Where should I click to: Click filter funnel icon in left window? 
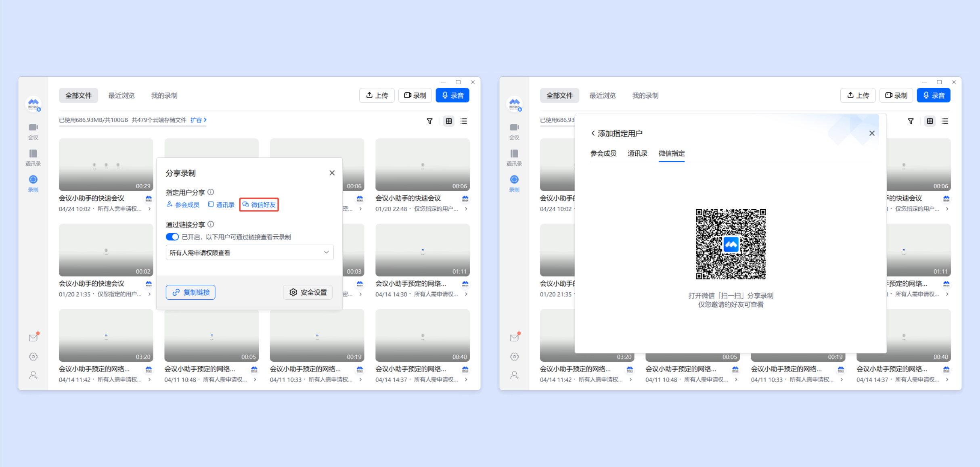pyautogui.click(x=429, y=121)
